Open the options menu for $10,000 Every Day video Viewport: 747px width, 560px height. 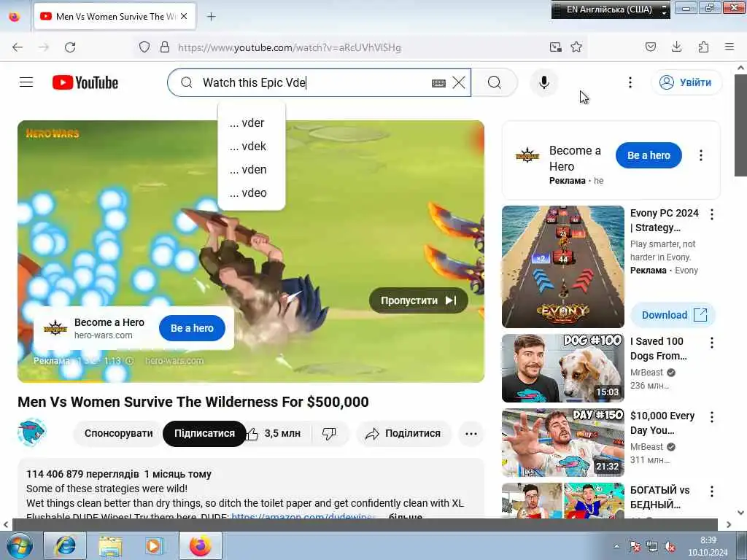(712, 417)
